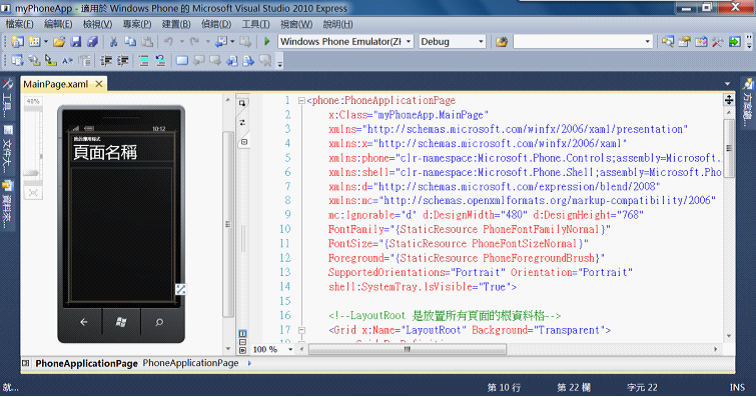Click the code editor's vertical scrollbar thumb
This screenshot has width=756, height=397.
(x=729, y=148)
